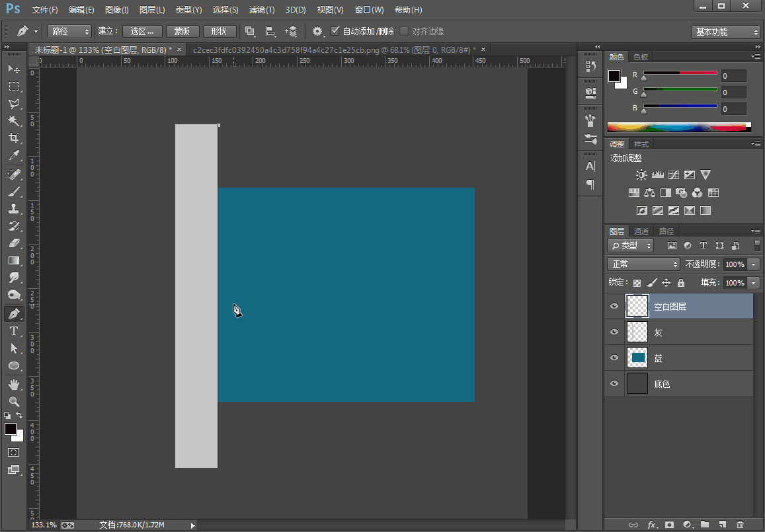Click the color spectrum ramp bar
Screen dimensions: 765x532
pos(678,127)
